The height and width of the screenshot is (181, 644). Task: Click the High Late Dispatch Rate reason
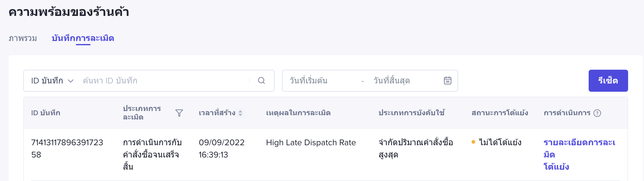pyautogui.click(x=311, y=142)
